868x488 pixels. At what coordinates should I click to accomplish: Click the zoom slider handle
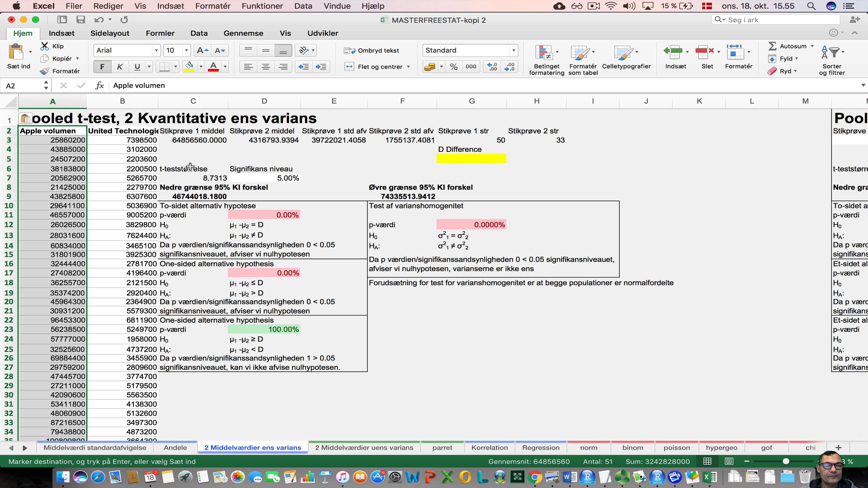tap(786, 461)
